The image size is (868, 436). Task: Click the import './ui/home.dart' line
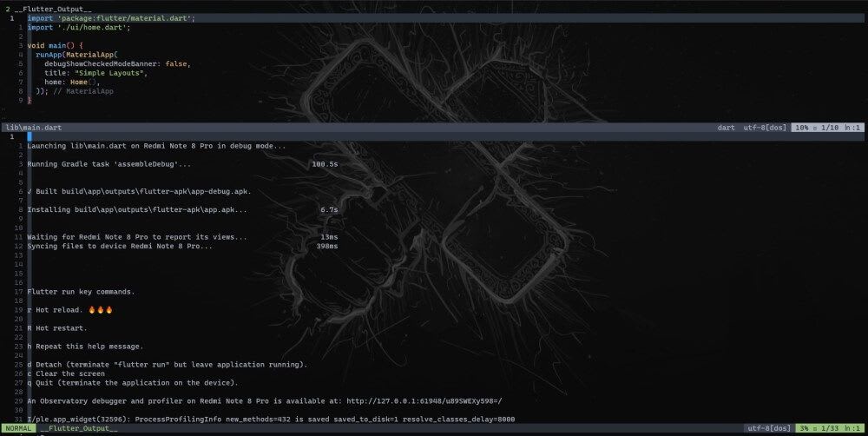tap(79, 27)
